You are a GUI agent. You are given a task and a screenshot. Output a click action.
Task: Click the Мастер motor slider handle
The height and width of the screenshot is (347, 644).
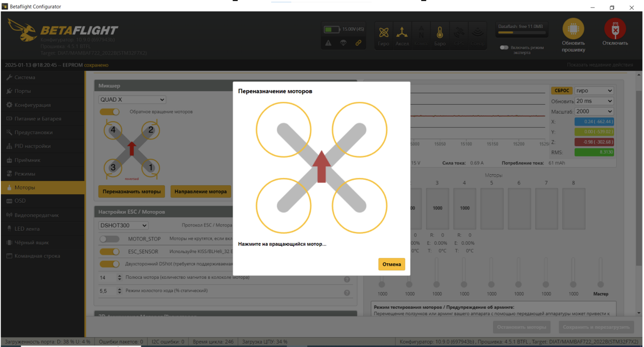(x=601, y=285)
